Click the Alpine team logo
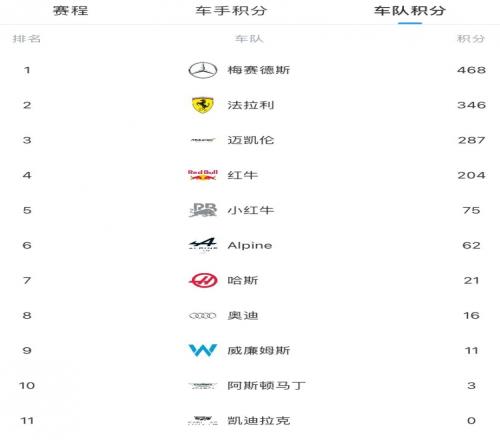The image size is (500, 440). click(x=203, y=245)
